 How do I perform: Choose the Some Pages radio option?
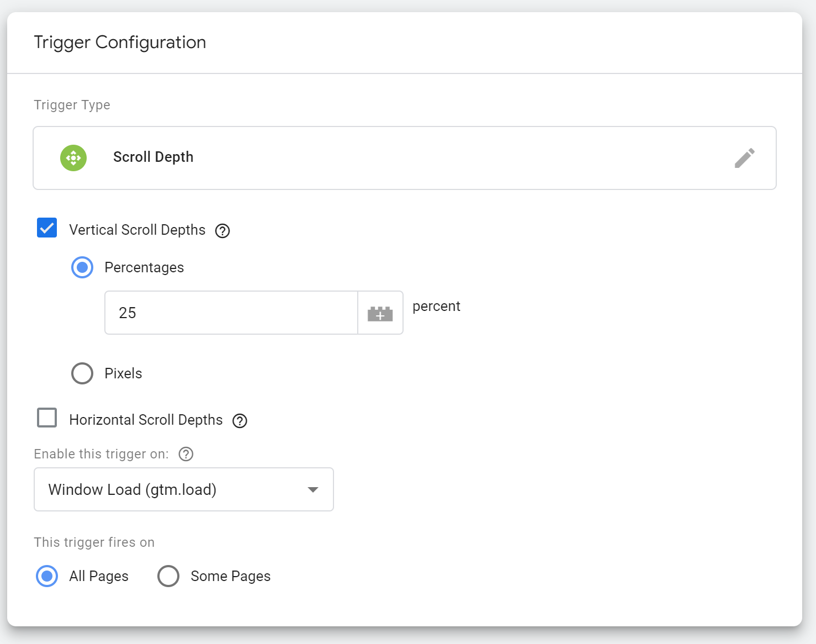[x=168, y=576]
